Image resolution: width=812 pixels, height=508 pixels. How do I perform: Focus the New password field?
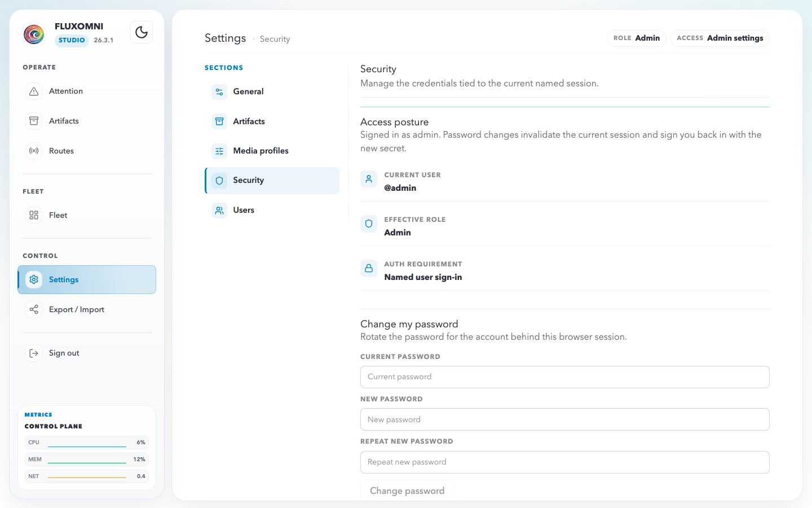tap(565, 419)
